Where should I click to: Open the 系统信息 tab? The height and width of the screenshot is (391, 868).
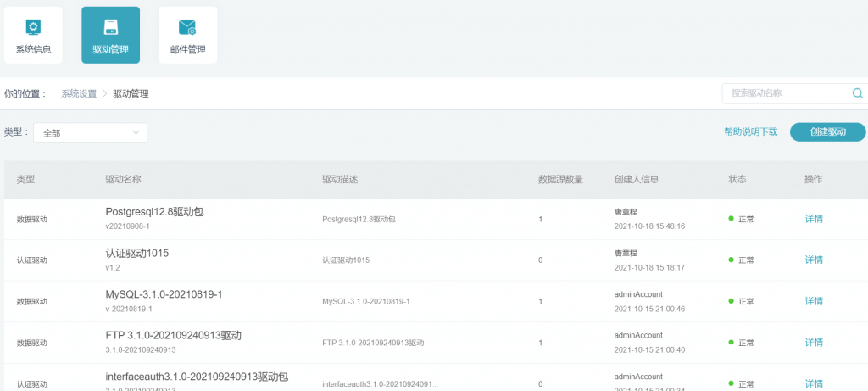(x=33, y=35)
